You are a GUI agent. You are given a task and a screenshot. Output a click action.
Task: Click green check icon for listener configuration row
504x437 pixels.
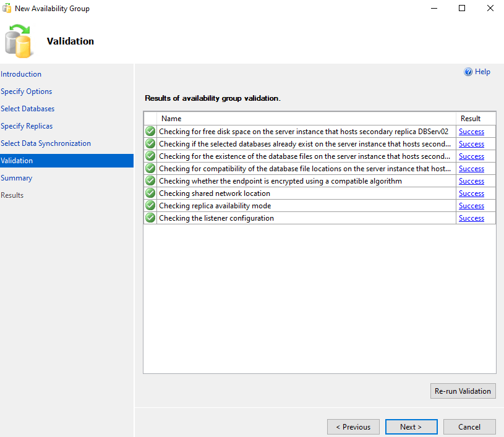[x=150, y=218]
